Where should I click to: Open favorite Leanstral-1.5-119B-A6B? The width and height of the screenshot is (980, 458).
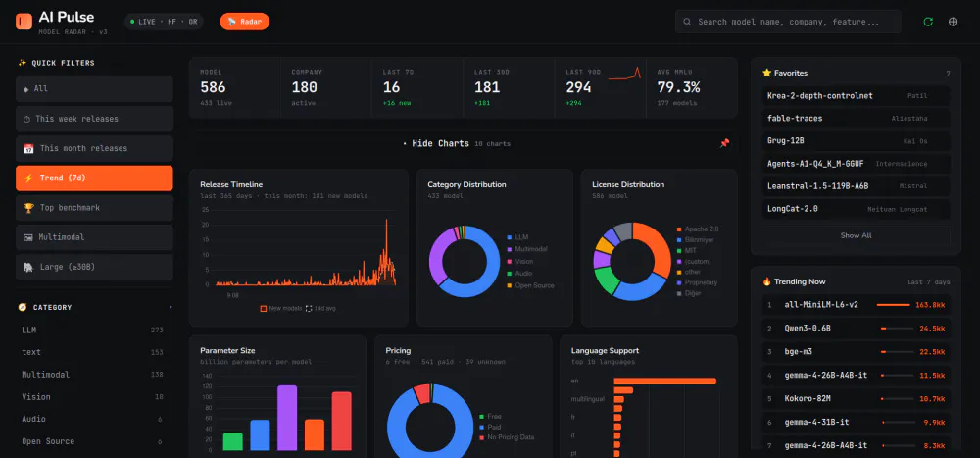pos(856,185)
